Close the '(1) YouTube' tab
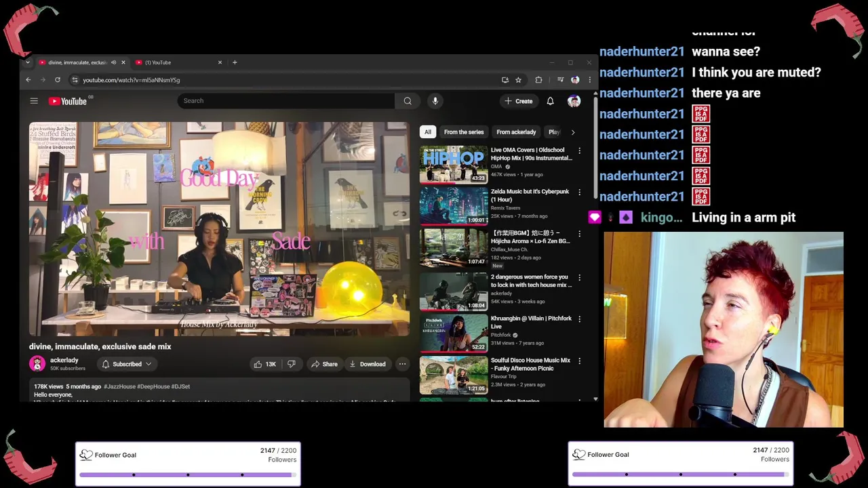 (x=220, y=62)
